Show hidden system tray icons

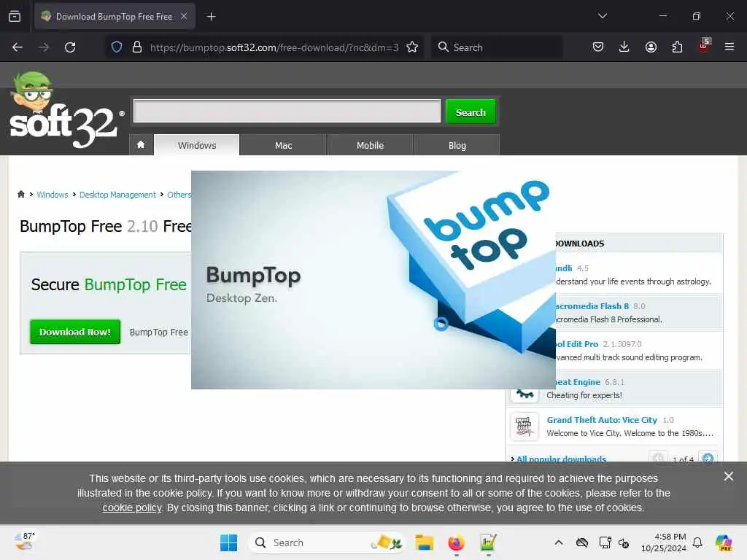559,542
